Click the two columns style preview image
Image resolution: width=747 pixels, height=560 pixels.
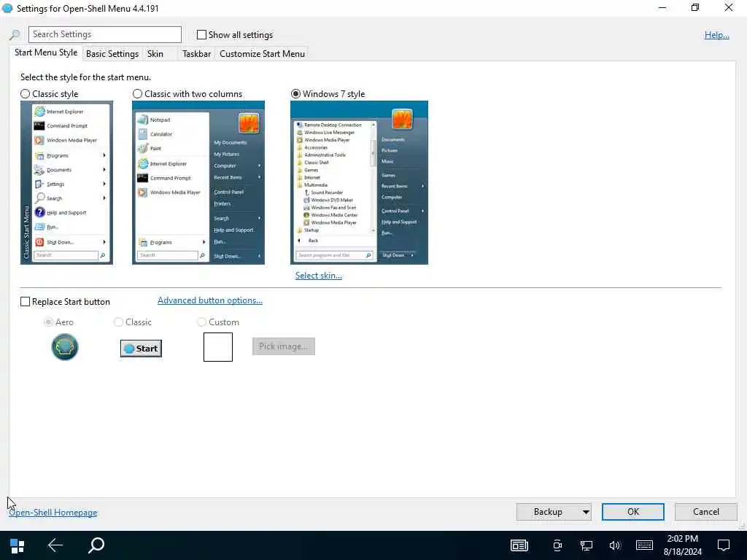click(198, 182)
